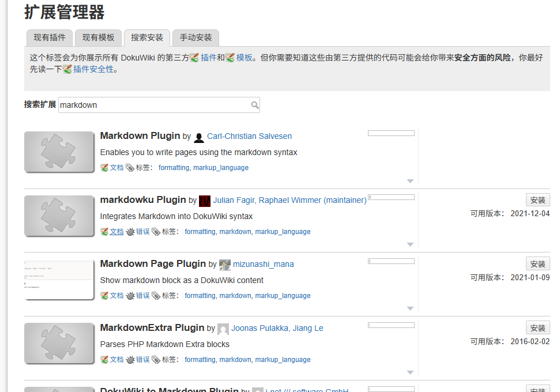Open the 现有模板 tab

(98, 38)
